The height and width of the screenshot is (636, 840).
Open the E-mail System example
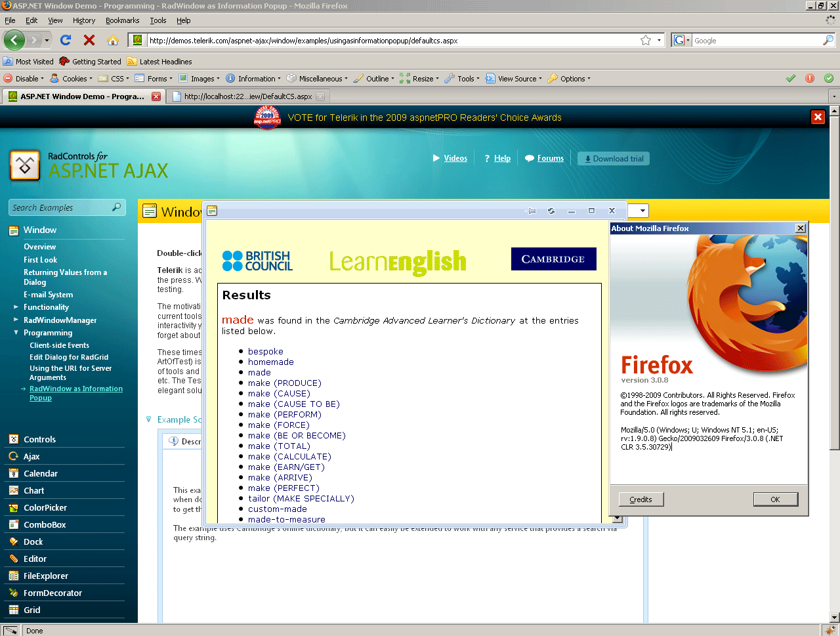pos(49,295)
